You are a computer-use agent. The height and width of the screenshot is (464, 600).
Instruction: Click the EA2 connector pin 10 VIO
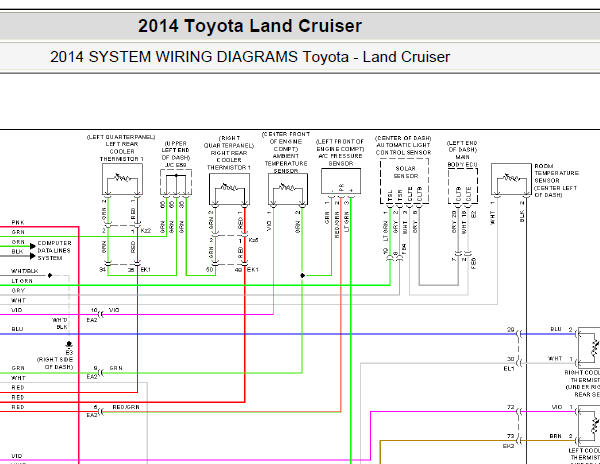(x=101, y=314)
